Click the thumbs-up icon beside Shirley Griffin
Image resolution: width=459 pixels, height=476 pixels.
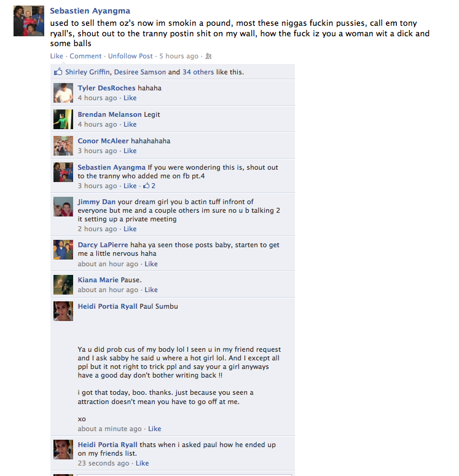click(58, 71)
